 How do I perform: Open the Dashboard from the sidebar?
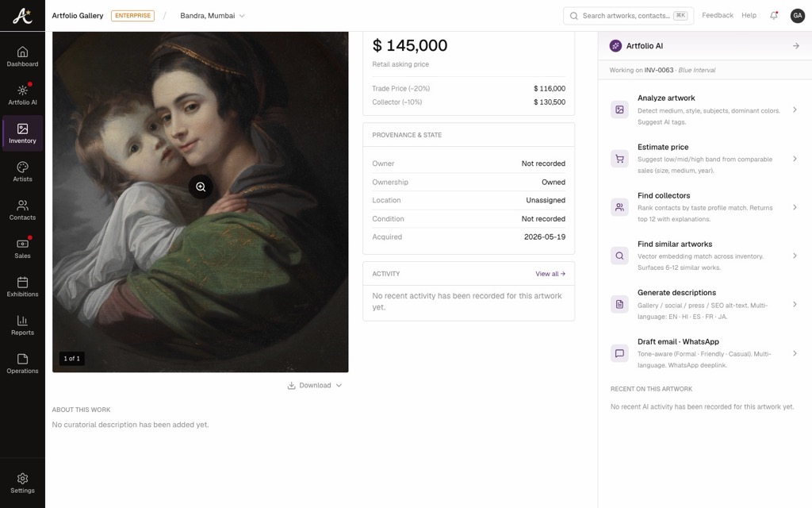tap(22, 57)
